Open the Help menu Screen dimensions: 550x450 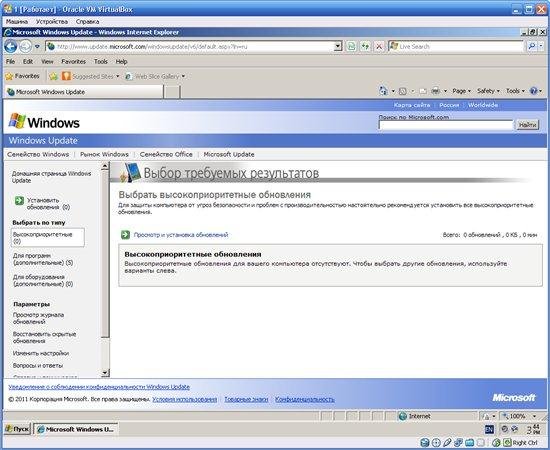pos(121,61)
